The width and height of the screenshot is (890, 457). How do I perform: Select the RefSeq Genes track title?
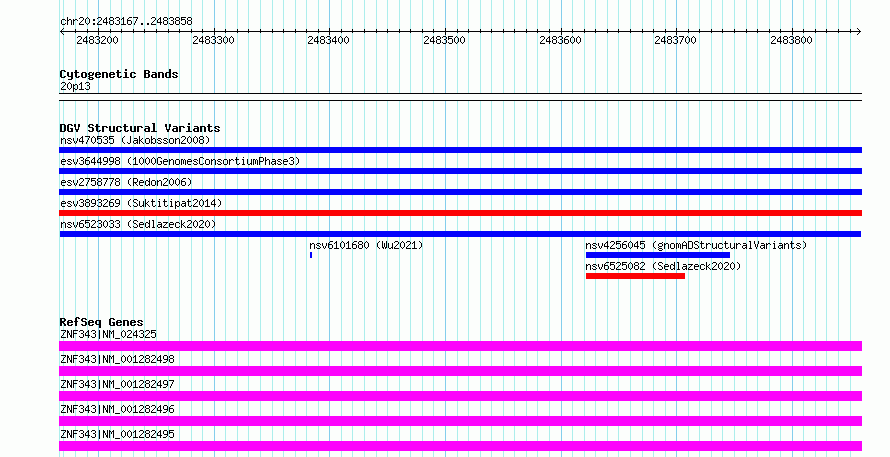(x=101, y=322)
